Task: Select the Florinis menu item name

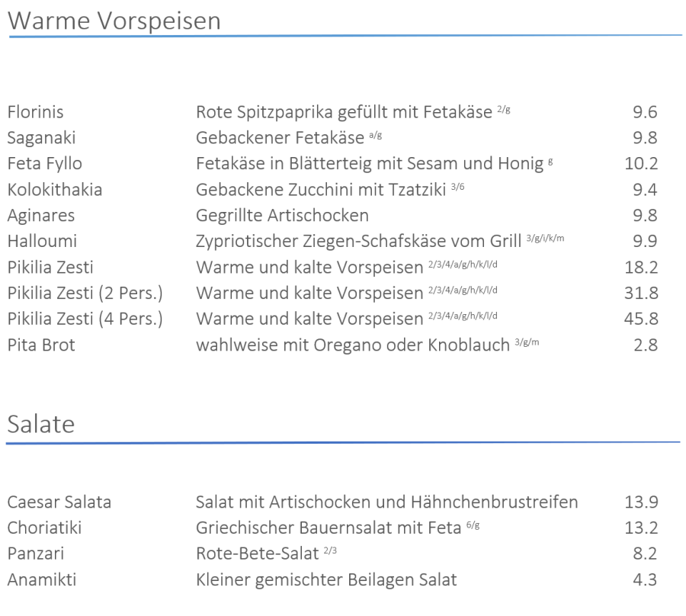Action: (35, 112)
